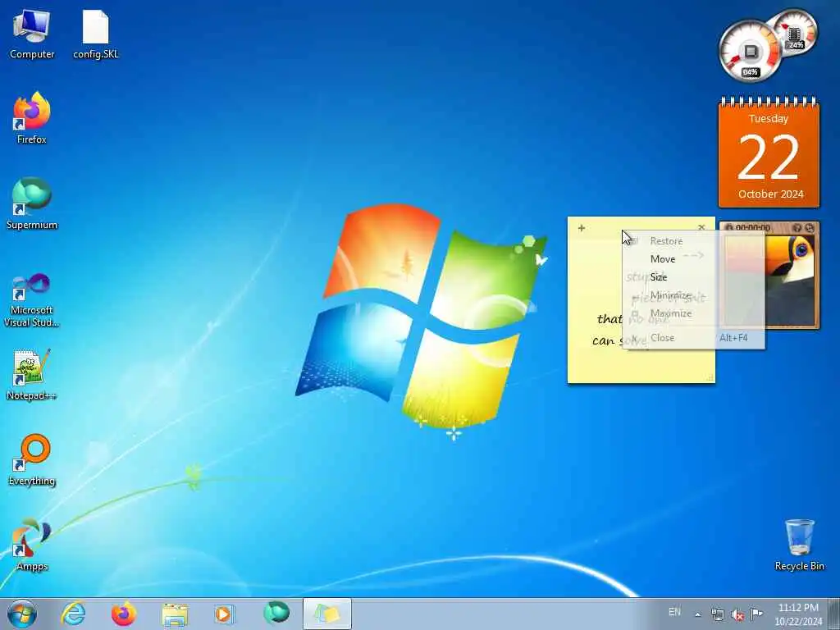Choose Maximize in the context menu
Viewport: 840px width, 630px height.
(693, 313)
